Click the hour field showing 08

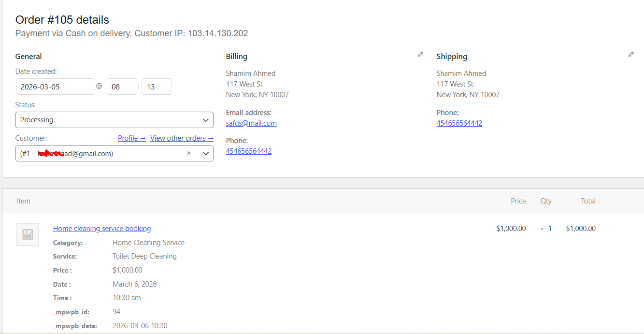coord(121,87)
